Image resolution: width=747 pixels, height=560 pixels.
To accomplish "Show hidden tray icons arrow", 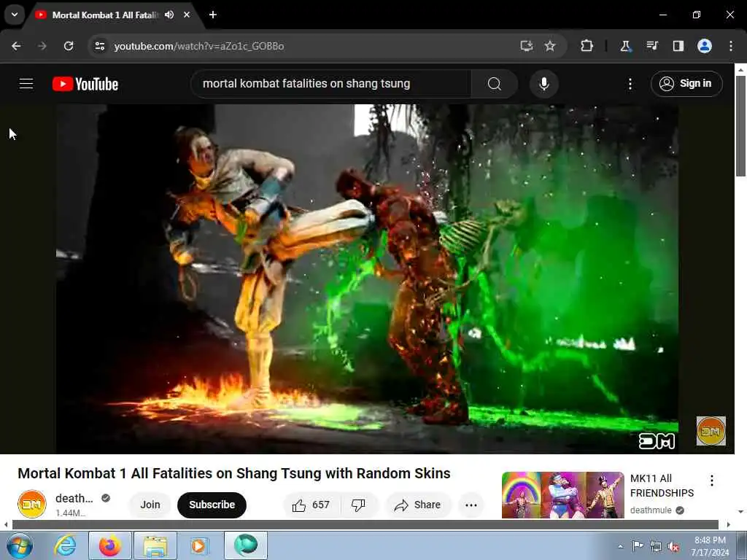I will point(620,546).
